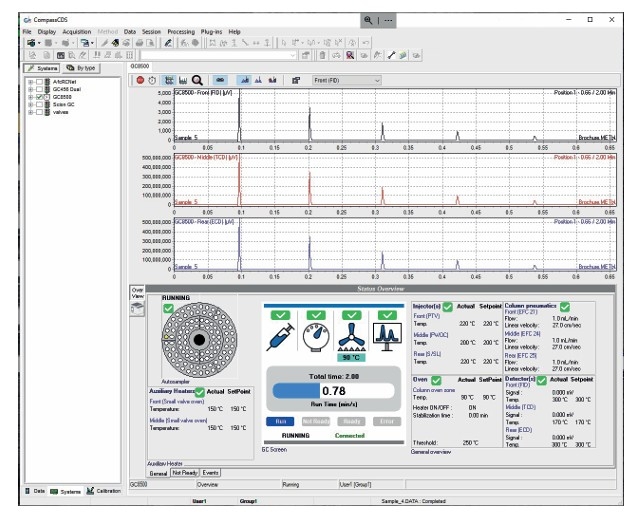Viewport: 633px width, 517px height.
Task: Switch to By type view button
Action: tap(82, 68)
